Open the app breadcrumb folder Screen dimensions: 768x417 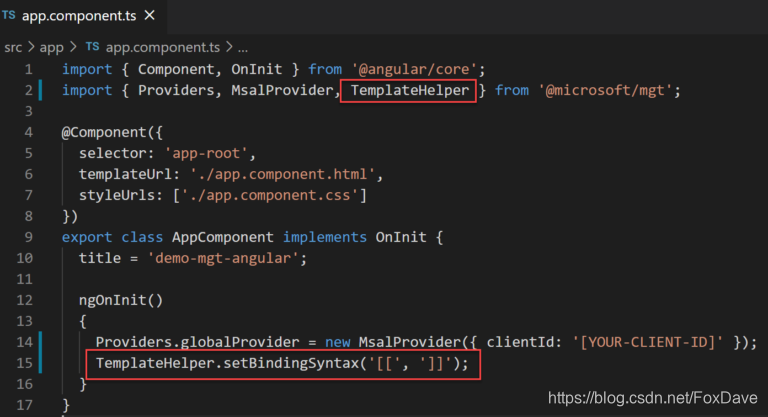(x=51, y=48)
